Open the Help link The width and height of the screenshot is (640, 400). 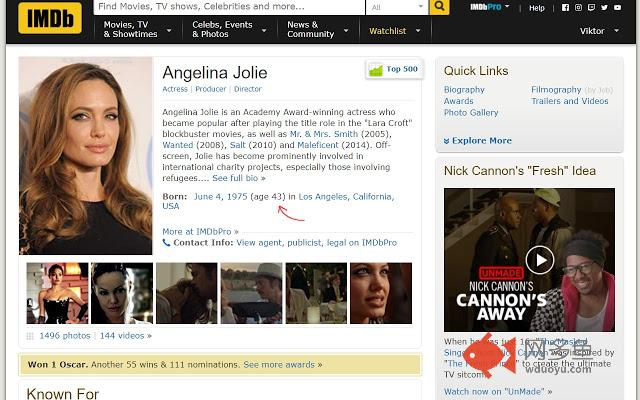pyautogui.click(x=537, y=8)
